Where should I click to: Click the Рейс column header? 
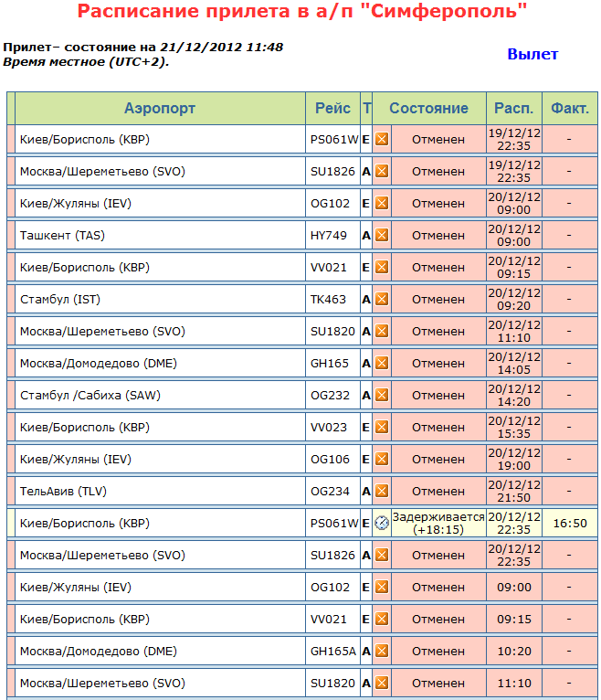332,108
